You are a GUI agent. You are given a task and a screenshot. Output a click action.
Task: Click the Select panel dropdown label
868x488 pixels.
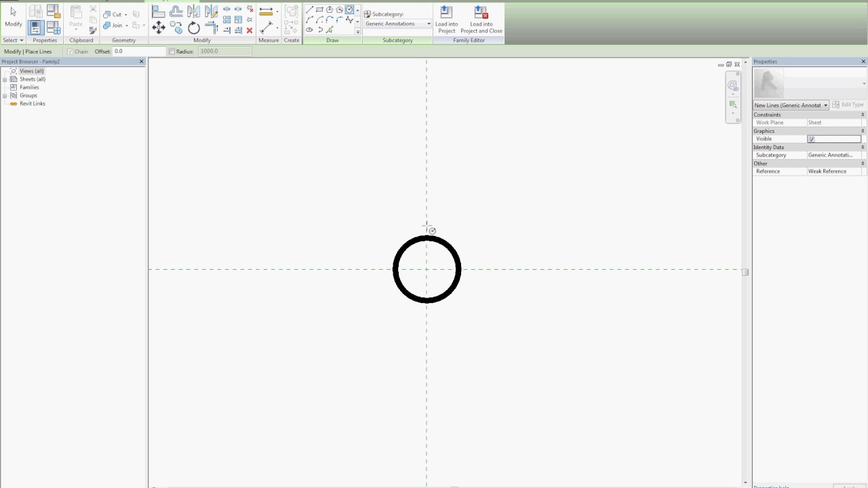coord(12,40)
